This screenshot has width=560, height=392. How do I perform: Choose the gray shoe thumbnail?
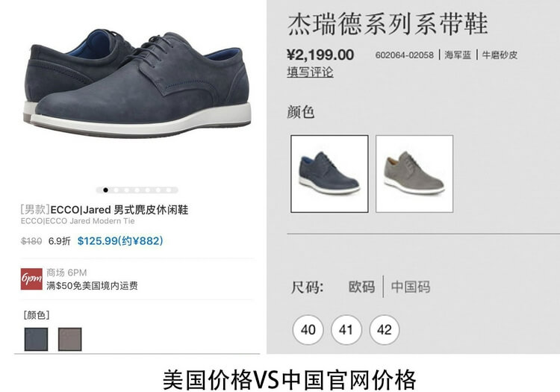(x=414, y=174)
